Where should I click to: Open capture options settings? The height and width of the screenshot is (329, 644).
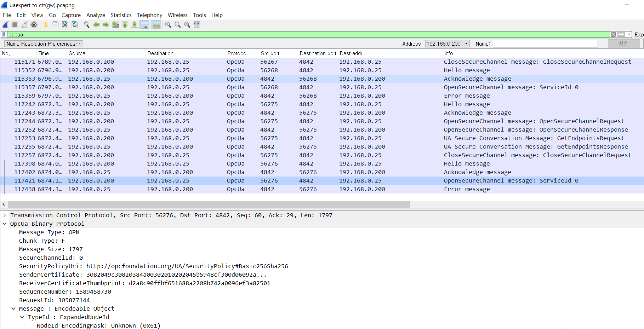[34, 25]
